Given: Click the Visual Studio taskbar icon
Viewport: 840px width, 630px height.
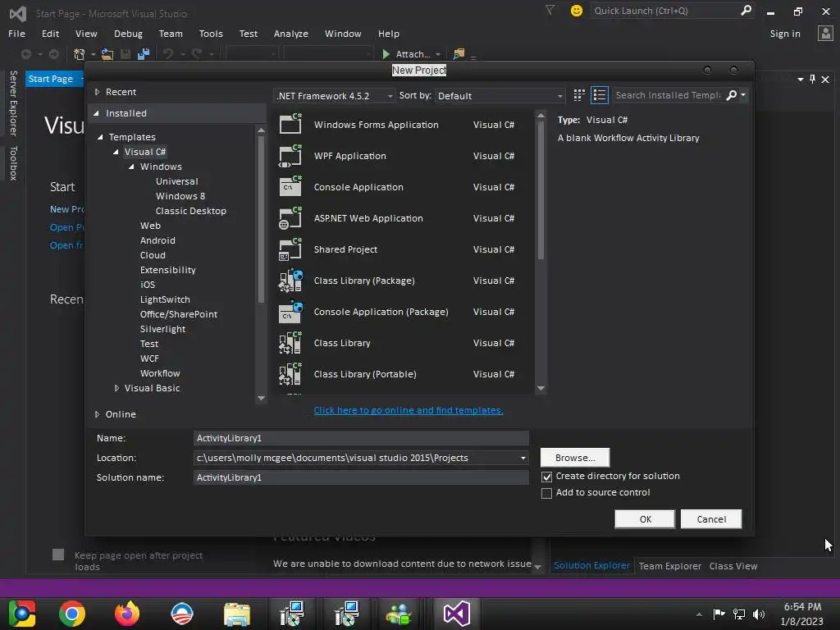Looking at the screenshot, I should tap(456, 614).
